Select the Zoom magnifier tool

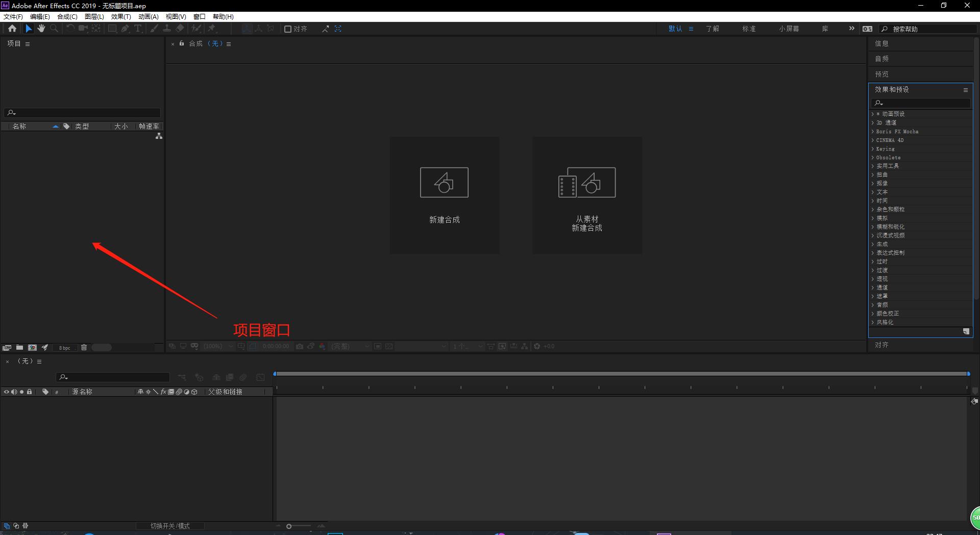(x=54, y=29)
